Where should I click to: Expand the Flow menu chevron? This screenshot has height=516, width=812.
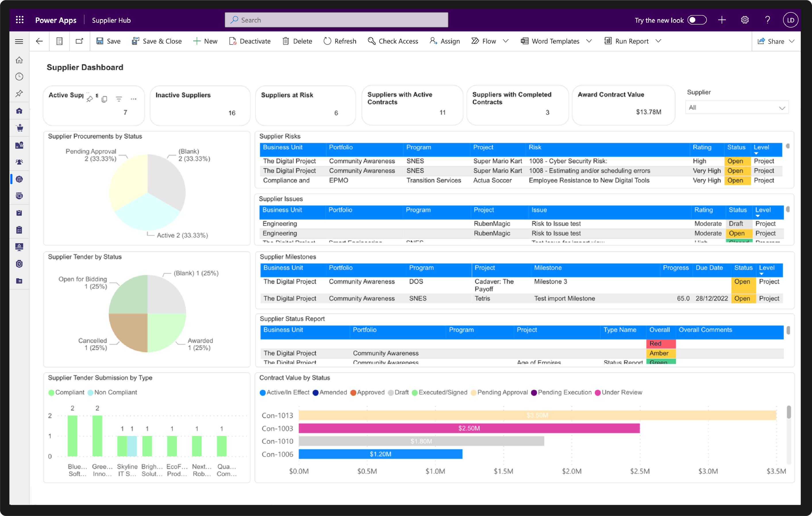[x=505, y=41]
